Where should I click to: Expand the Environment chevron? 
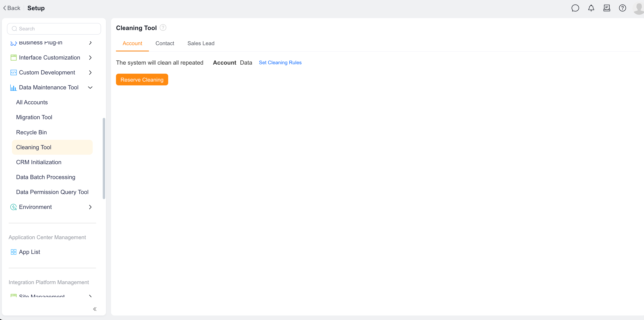90,207
